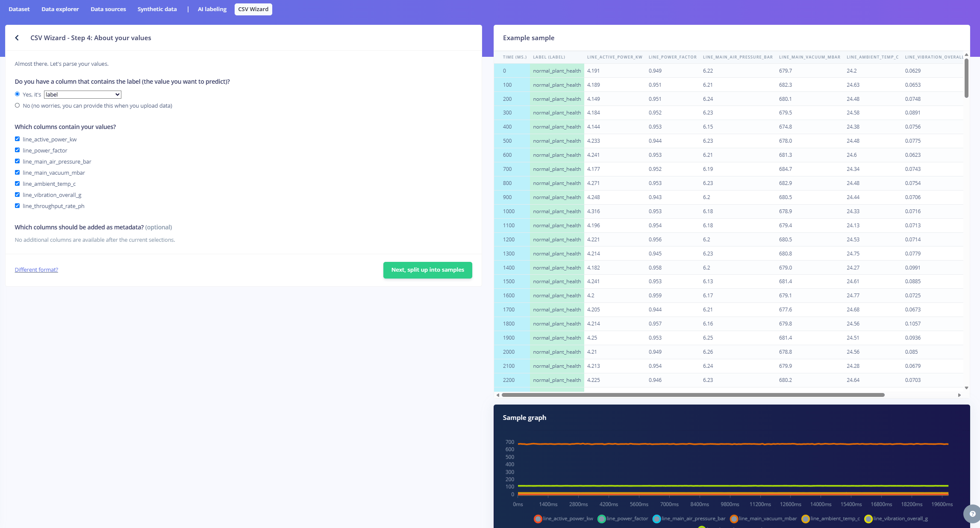Uncheck the line_ambient_temp_c checkbox
980x528 pixels.
coord(18,184)
